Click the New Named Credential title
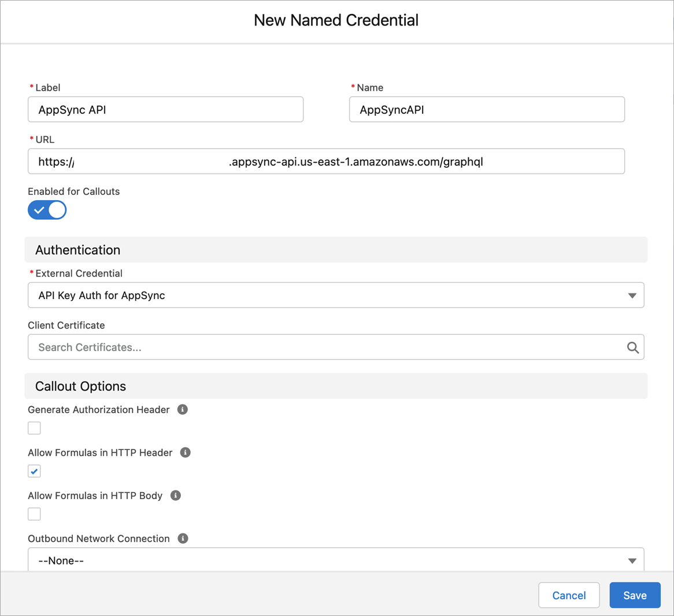This screenshot has height=616, width=674. pos(336,20)
